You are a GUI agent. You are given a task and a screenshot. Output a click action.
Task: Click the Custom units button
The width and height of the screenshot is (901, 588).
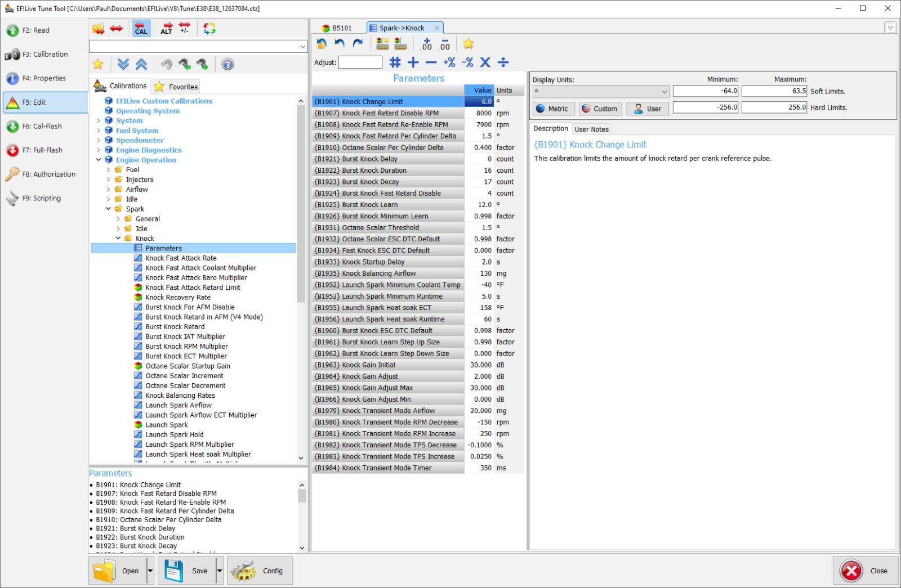(x=600, y=109)
